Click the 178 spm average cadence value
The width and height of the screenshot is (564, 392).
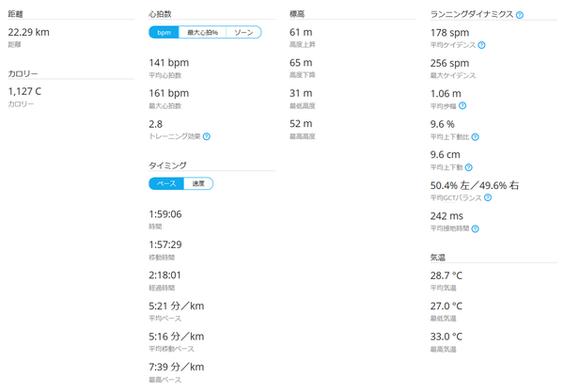(x=449, y=33)
